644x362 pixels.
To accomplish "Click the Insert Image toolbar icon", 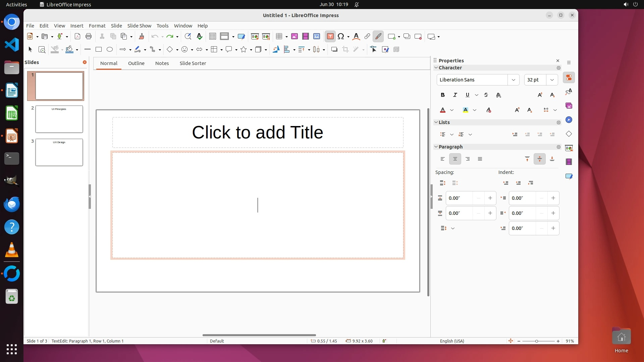I will tap(294, 37).
